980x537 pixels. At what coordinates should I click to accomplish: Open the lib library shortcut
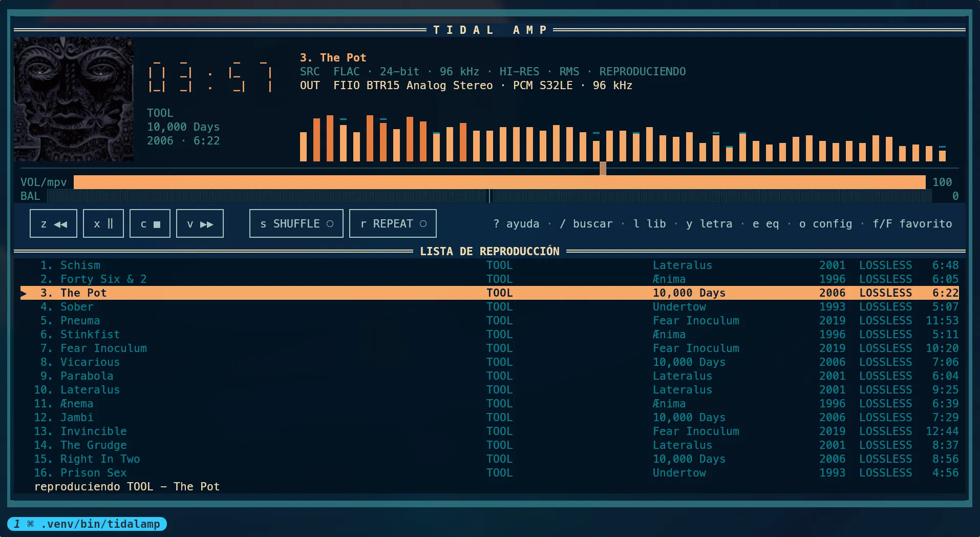point(650,224)
